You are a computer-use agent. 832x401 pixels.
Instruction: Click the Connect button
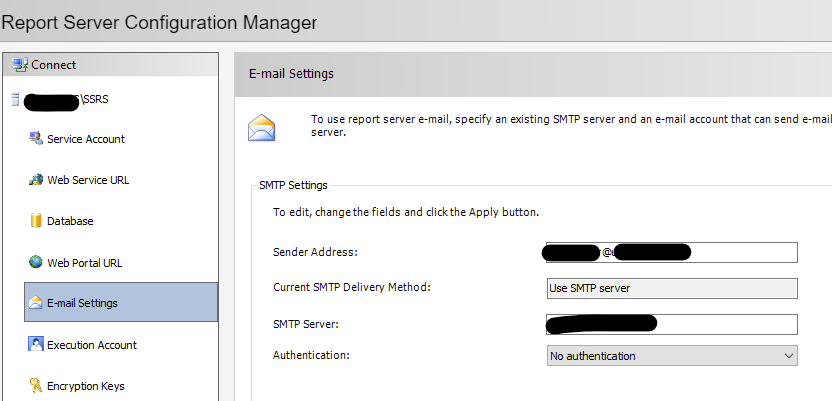click(53, 65)
